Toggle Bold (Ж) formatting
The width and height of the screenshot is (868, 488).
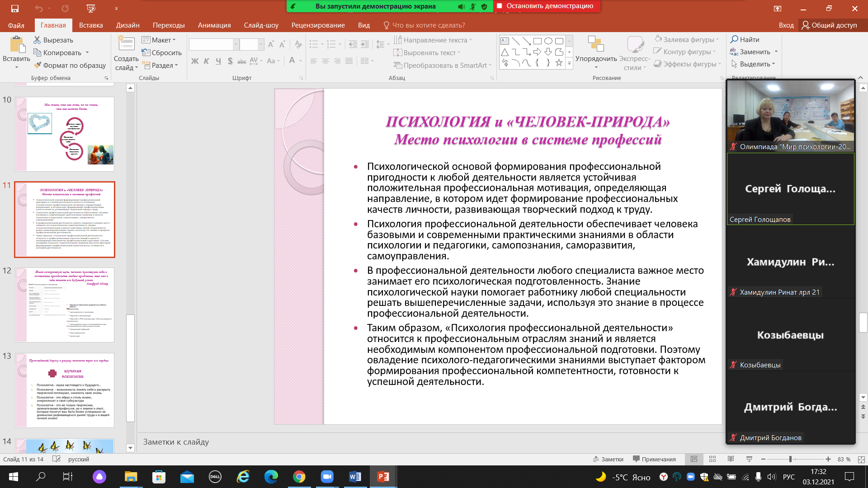[x=195, y=61]
